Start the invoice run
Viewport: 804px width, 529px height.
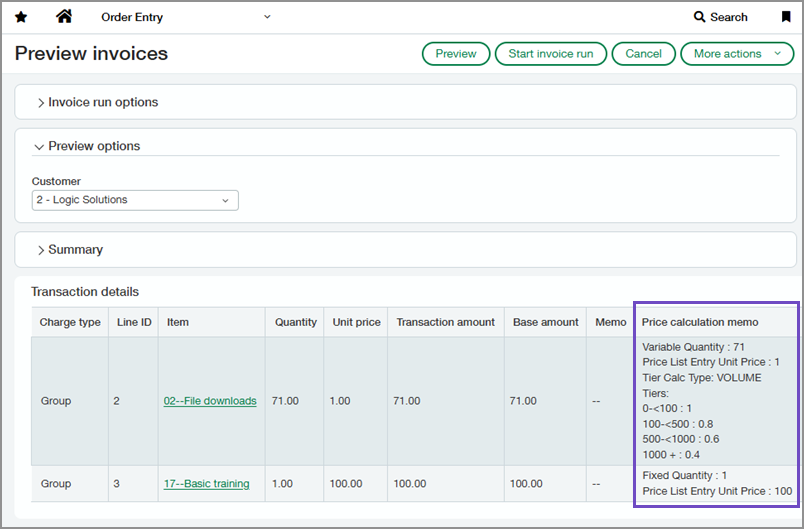pos(551,54)
